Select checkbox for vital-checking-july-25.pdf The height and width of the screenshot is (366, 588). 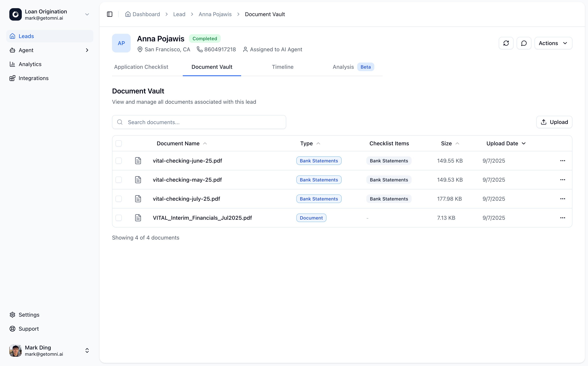pyautogui.click(x=118, y=199)
